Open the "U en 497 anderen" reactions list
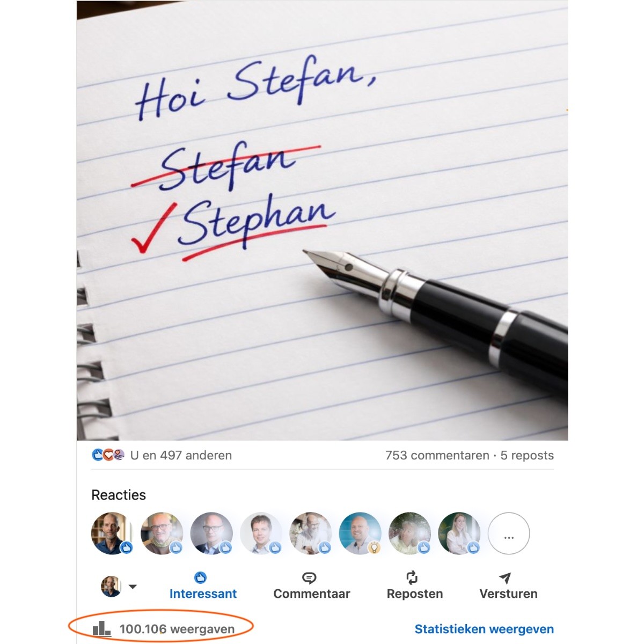 point(181,455)
